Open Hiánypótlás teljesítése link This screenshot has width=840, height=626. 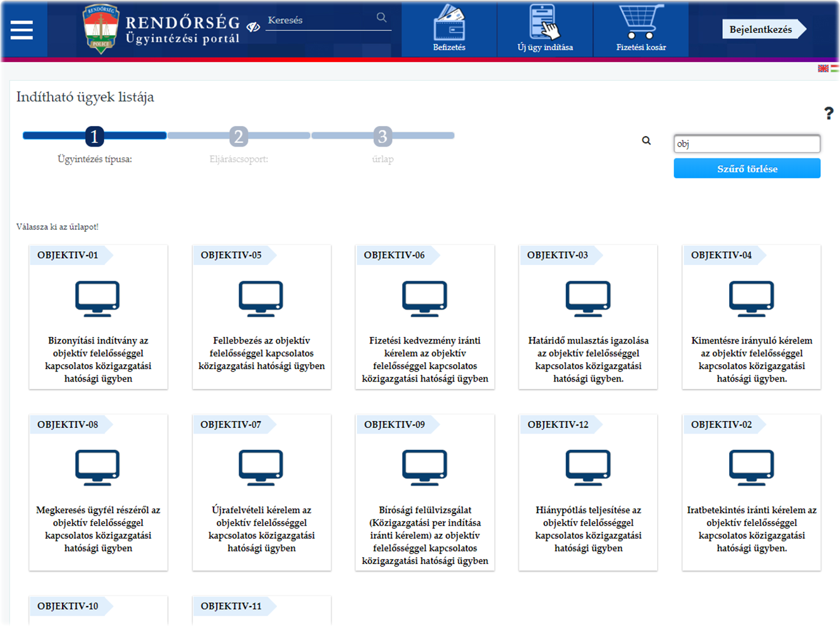(x=588, y=529)
